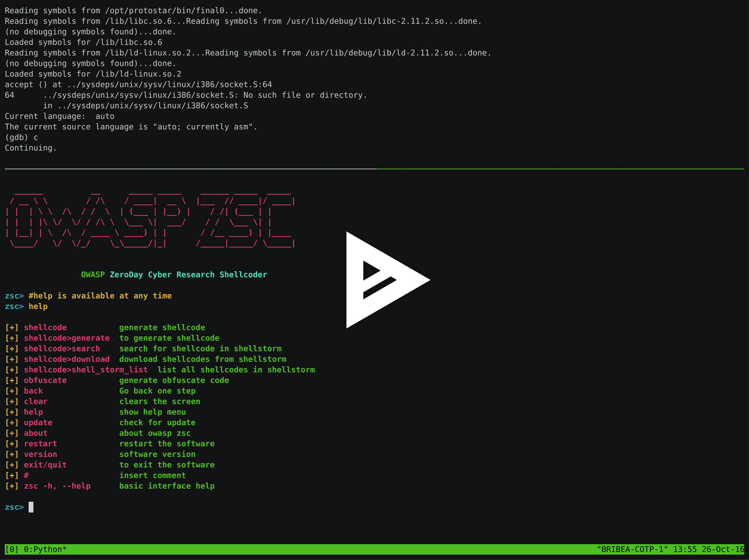Click the '/usr/lib/debug/lib/libc-2.11.2.so' path
This screenshot has height=560, width=749.
pyautogui.click(x=365, y=21)
